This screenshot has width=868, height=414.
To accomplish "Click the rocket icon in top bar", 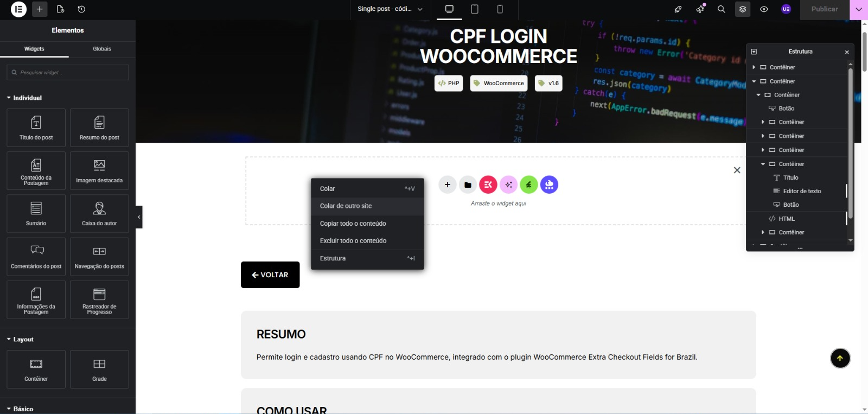I will pyautogui.click(x=678, y=9).
